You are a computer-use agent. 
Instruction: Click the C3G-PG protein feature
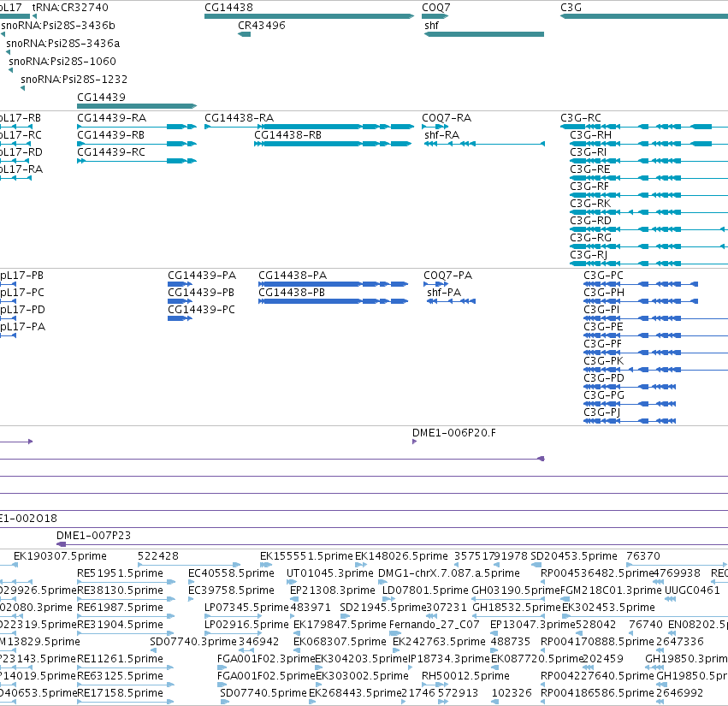[x=630, y=404]
